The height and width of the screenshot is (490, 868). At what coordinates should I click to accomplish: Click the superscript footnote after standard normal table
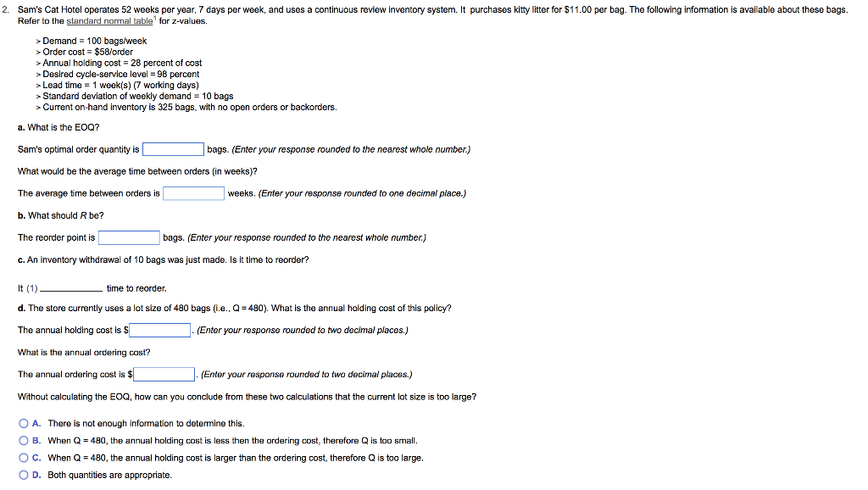pos(156,18)
